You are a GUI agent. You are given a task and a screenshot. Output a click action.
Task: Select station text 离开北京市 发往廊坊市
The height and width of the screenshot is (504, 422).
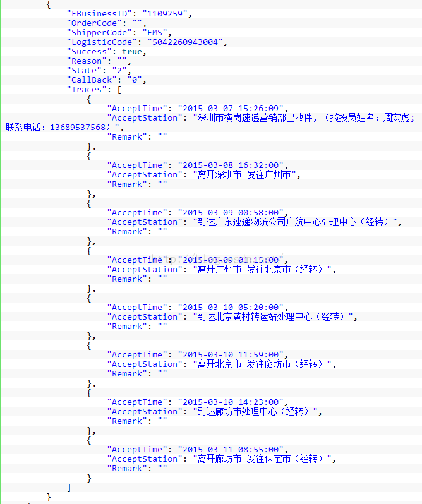coord(244,364)
